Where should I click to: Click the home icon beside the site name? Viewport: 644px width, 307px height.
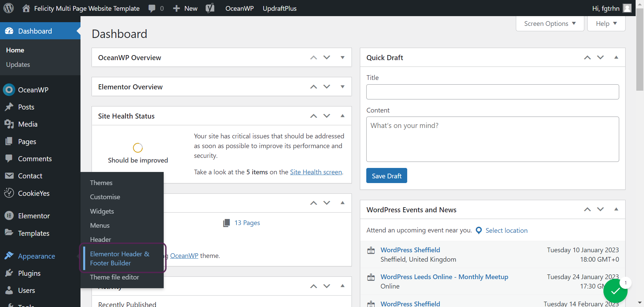coord(26,8)
